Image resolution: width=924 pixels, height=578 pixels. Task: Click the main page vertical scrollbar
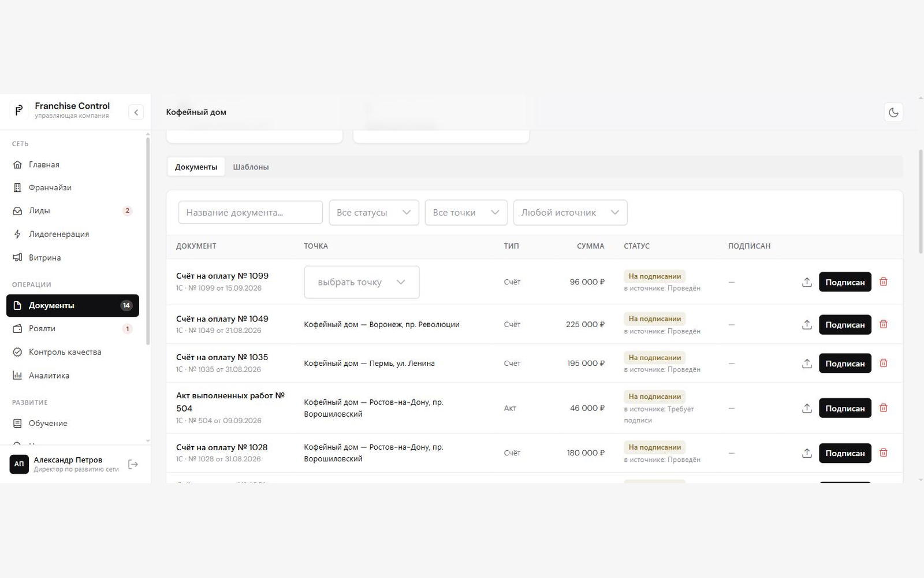[921, 201]
